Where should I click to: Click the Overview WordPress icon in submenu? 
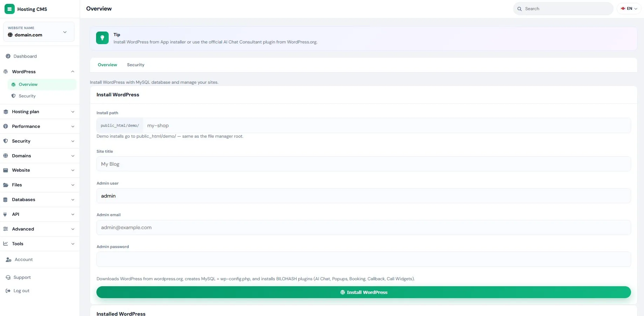point(13,84)
